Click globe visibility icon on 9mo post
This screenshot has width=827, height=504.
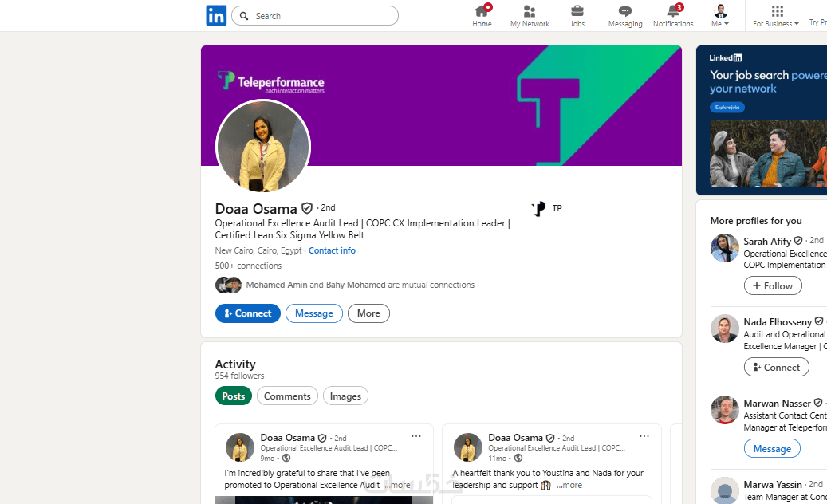click(286, 458)
